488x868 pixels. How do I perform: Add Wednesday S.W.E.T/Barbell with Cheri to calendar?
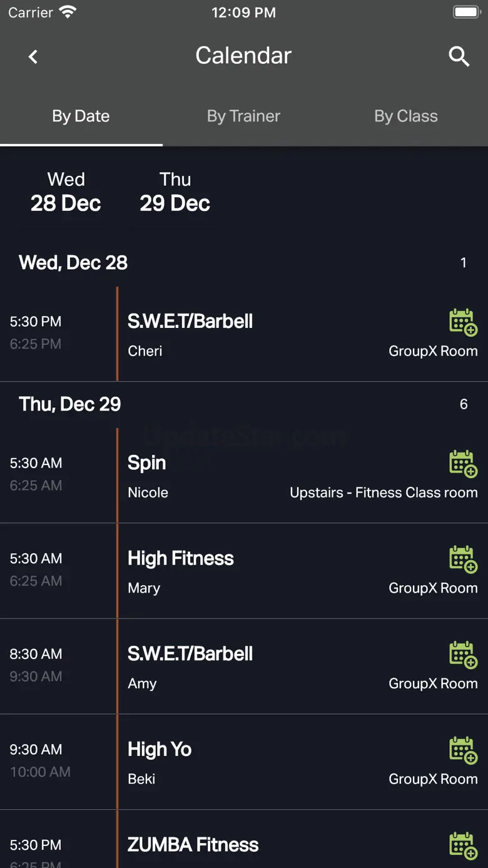[463, 322]
